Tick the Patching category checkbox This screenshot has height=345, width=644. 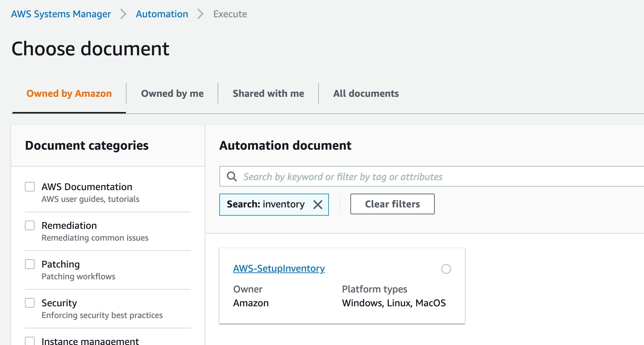tap(30, 264)
